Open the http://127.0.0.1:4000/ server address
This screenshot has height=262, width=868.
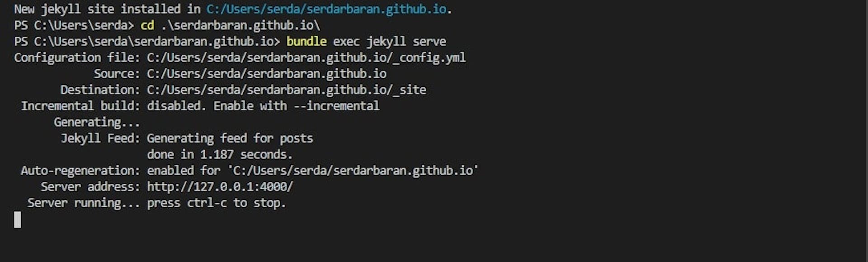pyautogui.click(x=220, y=186)
